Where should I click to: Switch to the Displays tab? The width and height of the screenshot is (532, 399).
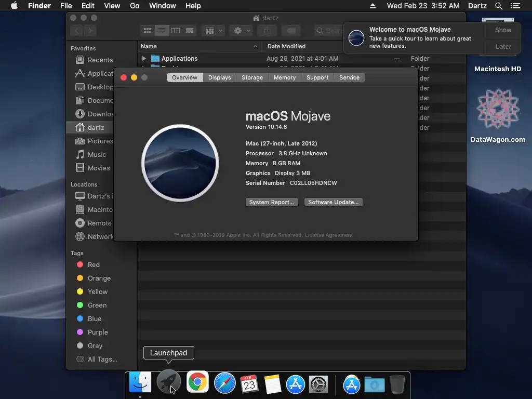220,77
